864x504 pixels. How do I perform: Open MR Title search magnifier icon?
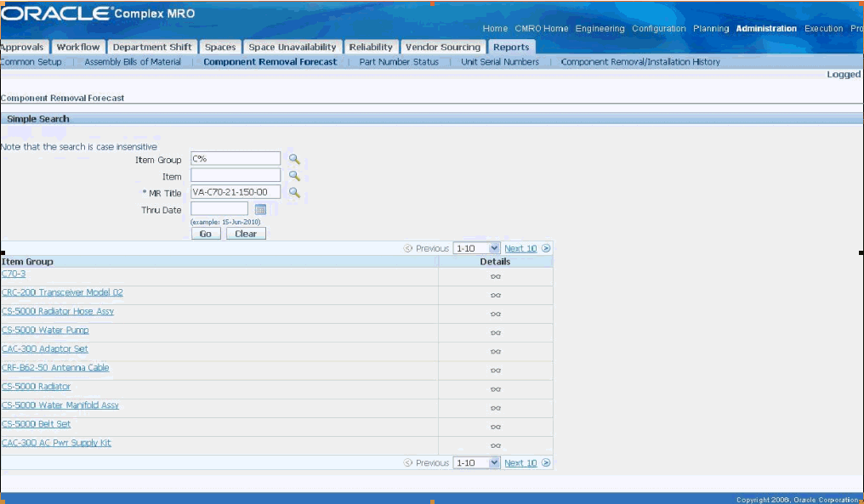295,192
